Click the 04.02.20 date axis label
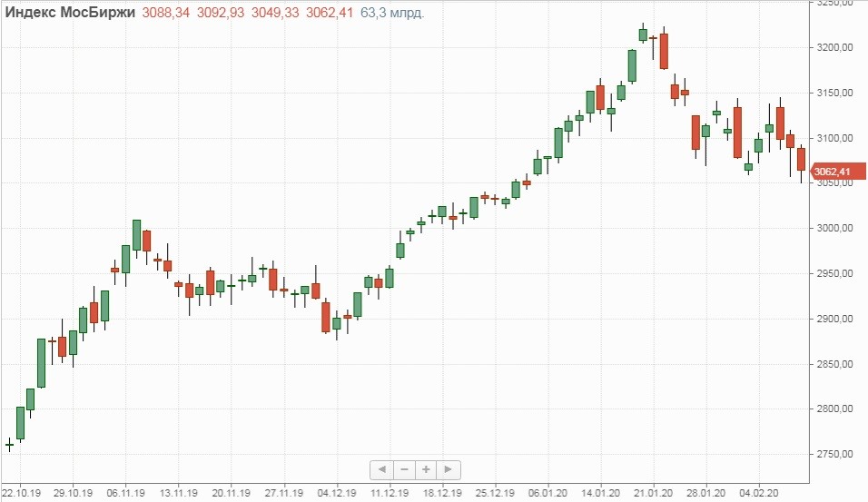Screen dimensions: 868x502 [x=759, y=493]
